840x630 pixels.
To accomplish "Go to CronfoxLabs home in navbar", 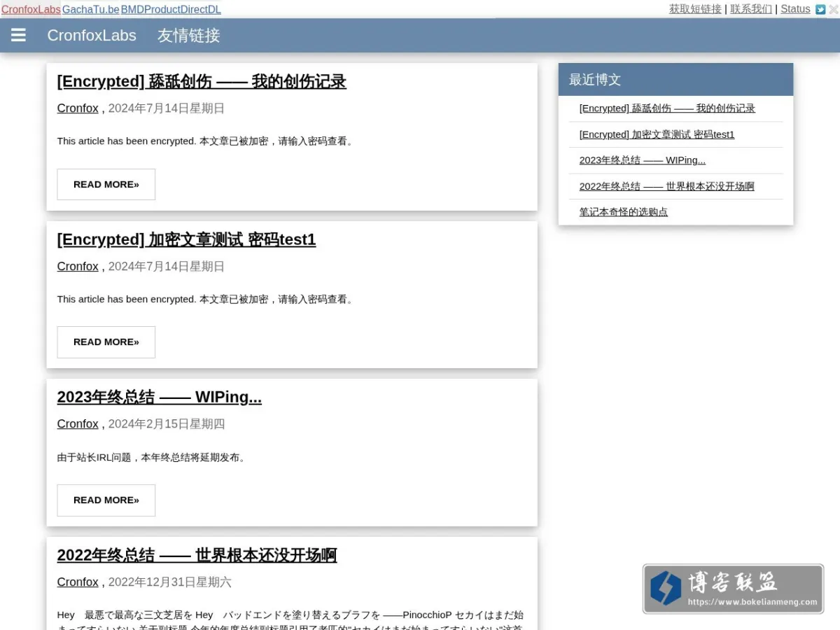I will click(92, 35).
